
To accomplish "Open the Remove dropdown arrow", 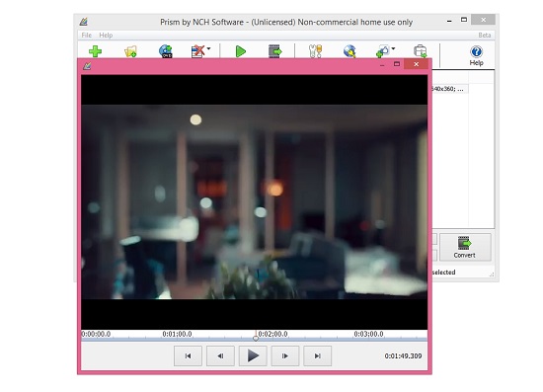I will coord(208,48).
